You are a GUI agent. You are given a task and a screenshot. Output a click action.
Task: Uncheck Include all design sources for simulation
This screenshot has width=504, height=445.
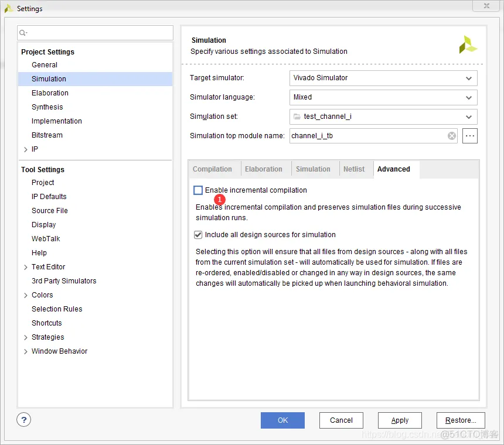pos(198,235)
